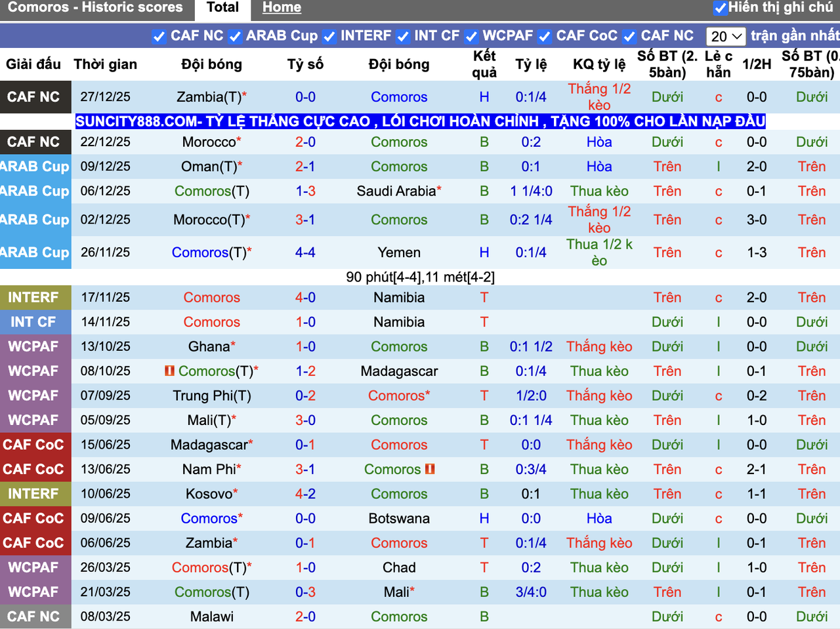Click Madagascar in the 08/10/25 row

[x=399, y=371]
